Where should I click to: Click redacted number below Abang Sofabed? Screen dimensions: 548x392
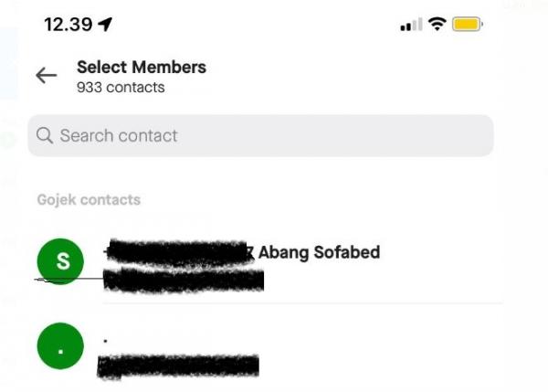(183, 280)
